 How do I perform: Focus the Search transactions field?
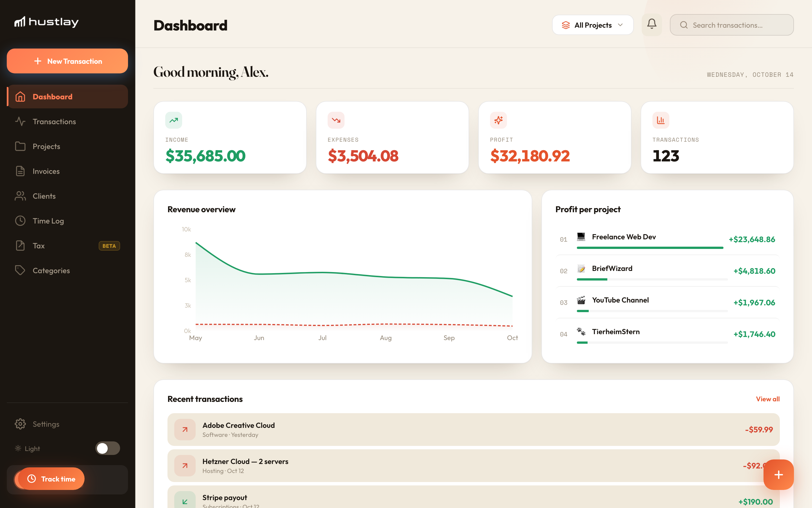[731, 25]
